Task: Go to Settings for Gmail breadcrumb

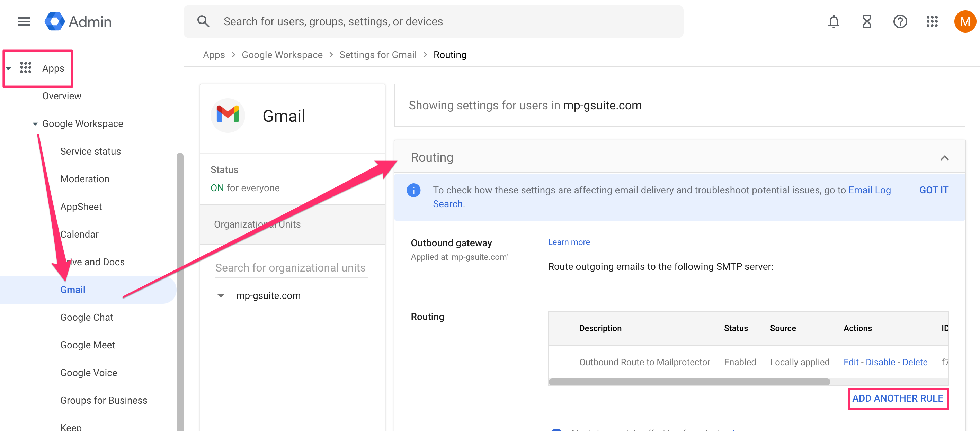Action: coord(378,55)
